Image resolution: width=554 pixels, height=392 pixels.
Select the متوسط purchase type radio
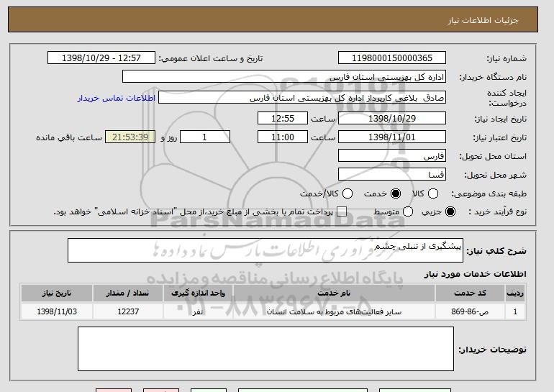point(408,211)
